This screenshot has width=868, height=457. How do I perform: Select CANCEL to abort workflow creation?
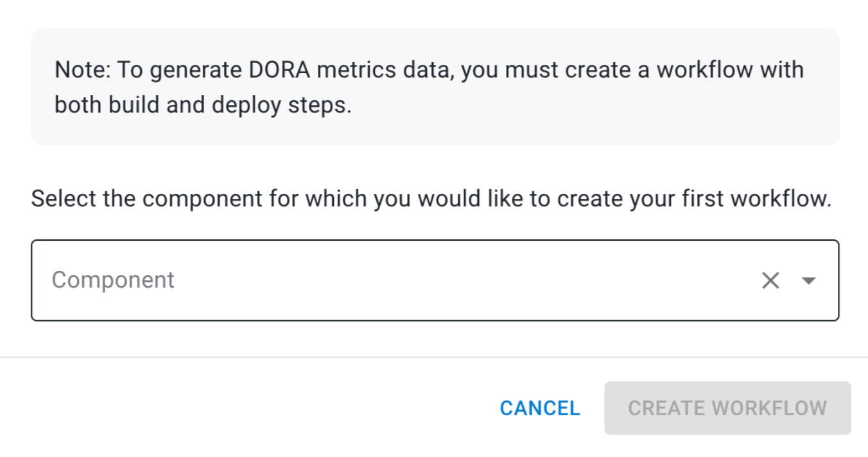pyautogui.click(x=539, y=408)
